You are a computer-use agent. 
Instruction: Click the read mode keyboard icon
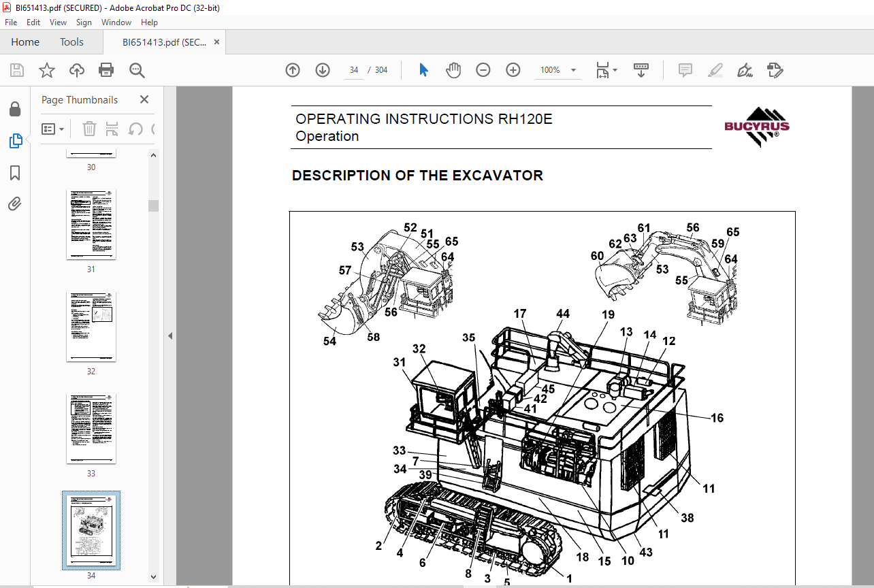(641, 70)
